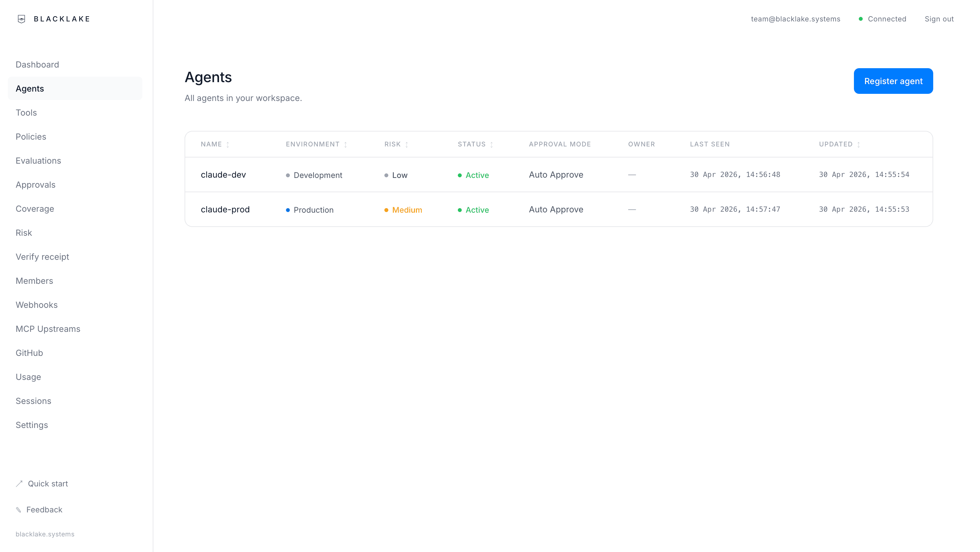Navigate to Webhooks
Viewport: 980px width, 552px height.
(x=36, y=305)
